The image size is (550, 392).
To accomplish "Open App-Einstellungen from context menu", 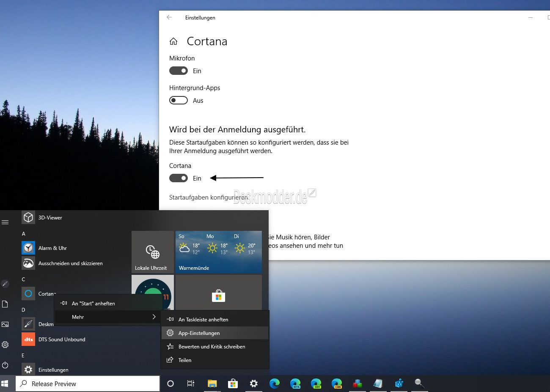I will [x=215, y=333].
